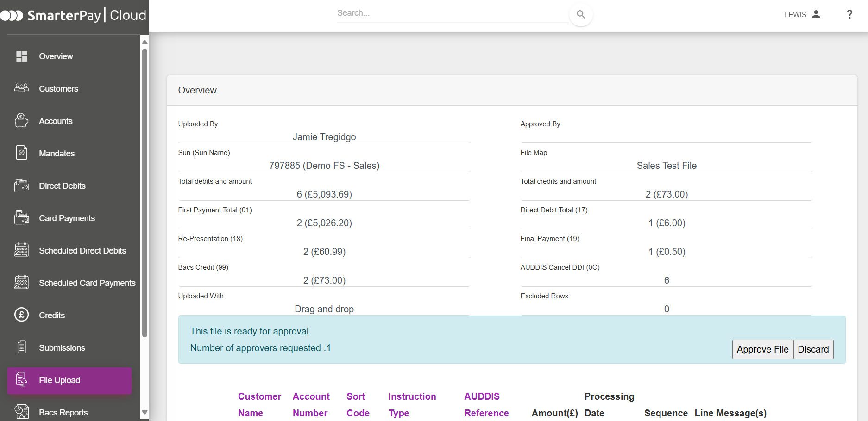Open the help question mark icon

click(849, 15)
